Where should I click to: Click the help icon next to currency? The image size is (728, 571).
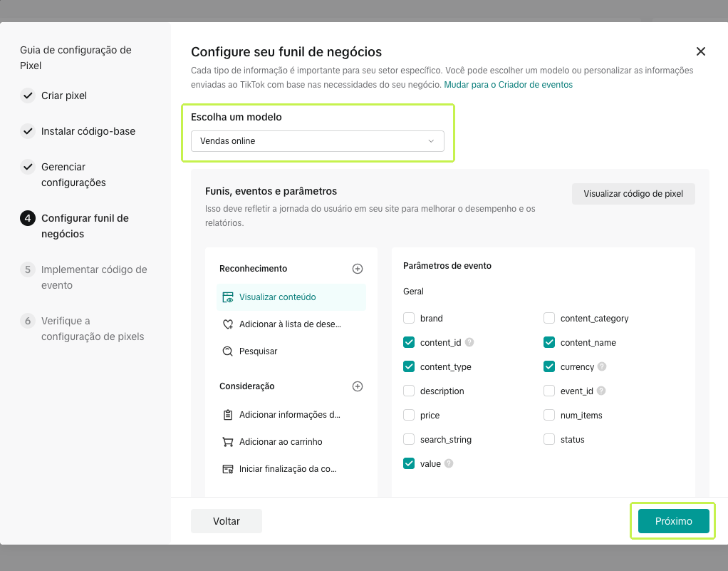pyautogui.click(x=602, y=366)
